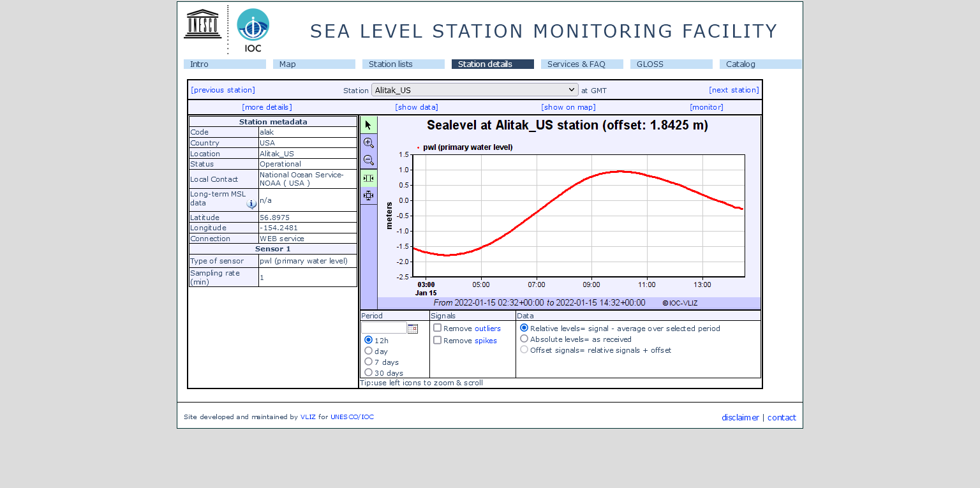Select the 12h period radio button
Viewport: 980px width, 488px height.
pyautogui.click(x=368, y=340)
